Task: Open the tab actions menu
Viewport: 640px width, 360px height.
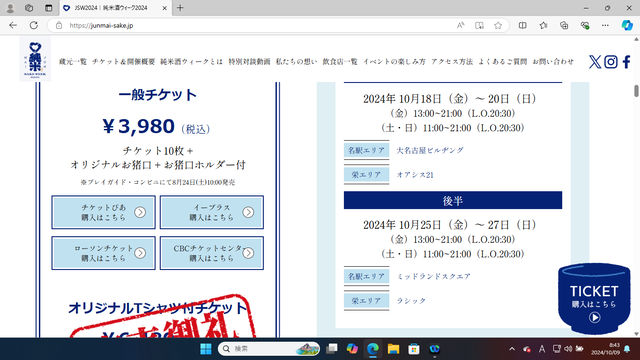Action: 49,8
